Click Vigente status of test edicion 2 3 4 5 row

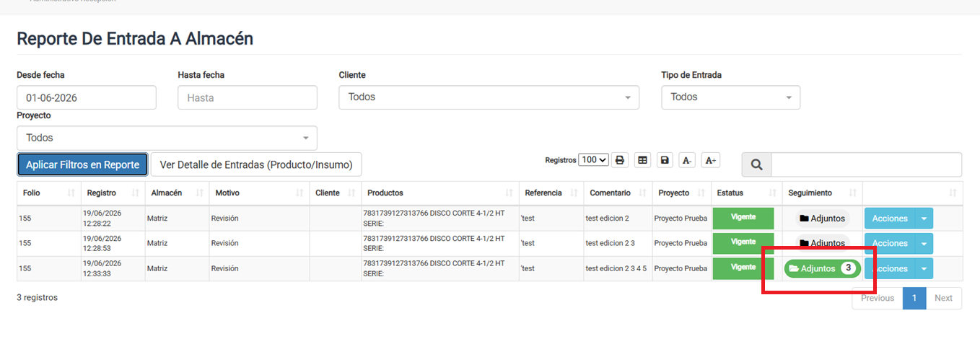point(743,268)
